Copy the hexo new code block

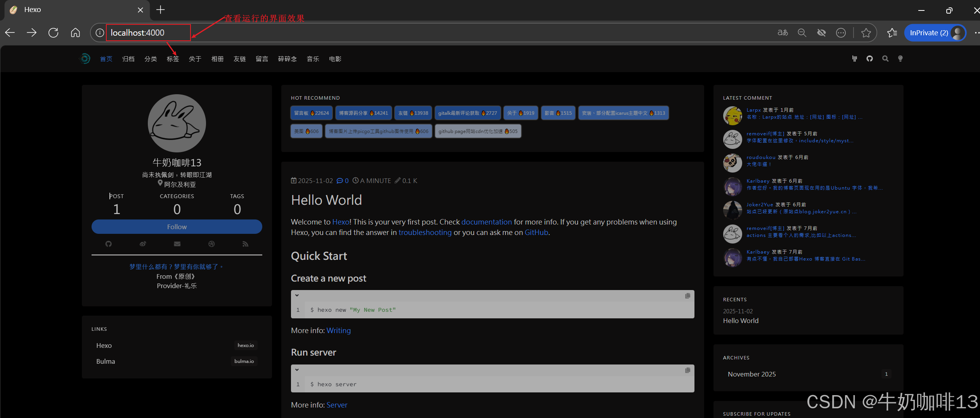tap(687, 296)
